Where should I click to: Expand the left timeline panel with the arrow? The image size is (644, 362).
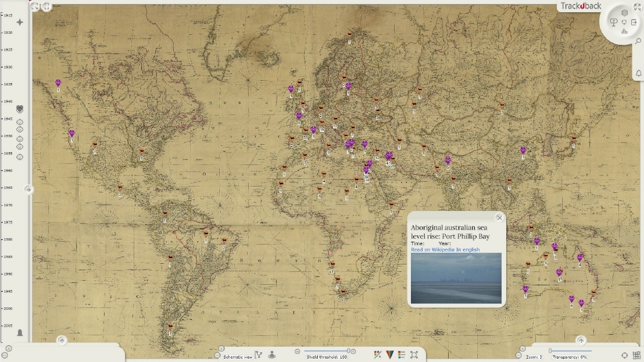[x=28, y=189]
